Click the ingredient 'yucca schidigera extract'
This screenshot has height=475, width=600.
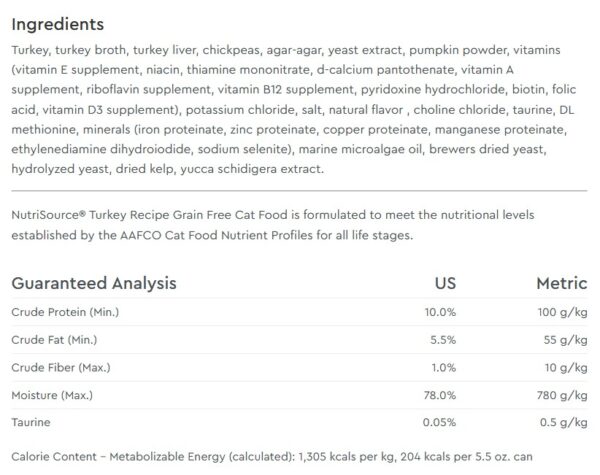[251, 169]
